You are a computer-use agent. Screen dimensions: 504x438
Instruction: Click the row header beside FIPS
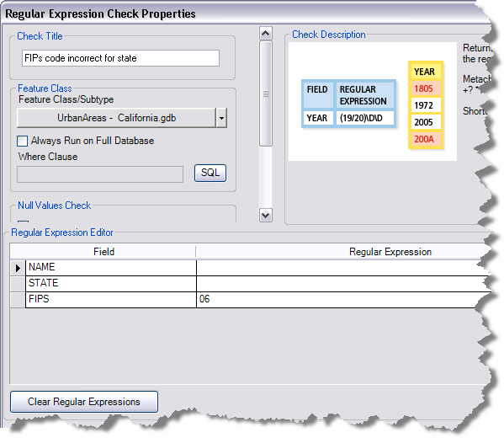click(18, 300)
